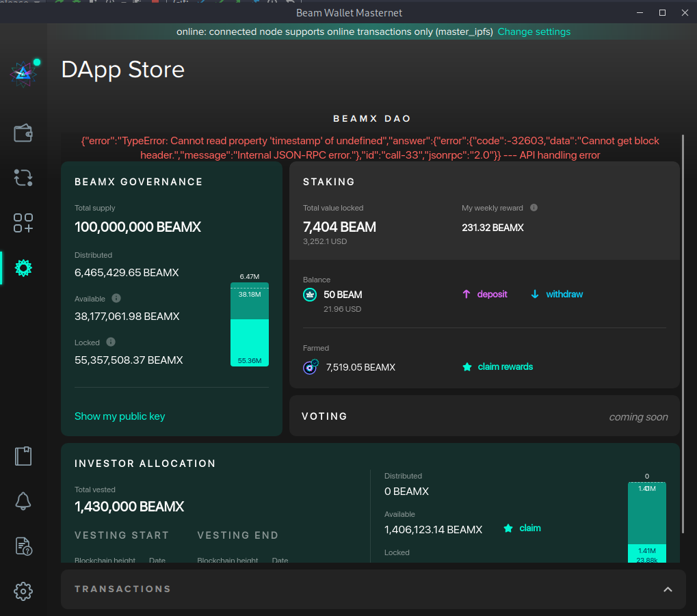
Task: Expand the Transactions panel chevron
Action: 668,589
